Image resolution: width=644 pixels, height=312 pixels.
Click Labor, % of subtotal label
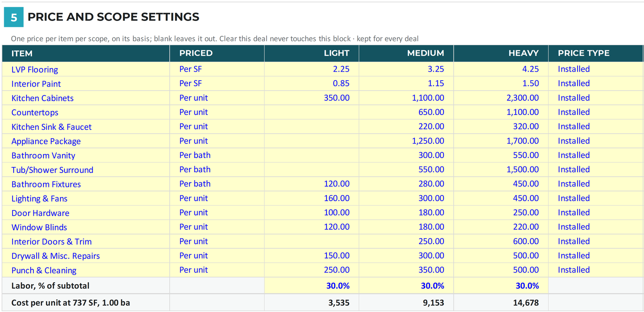click(50, 286)
